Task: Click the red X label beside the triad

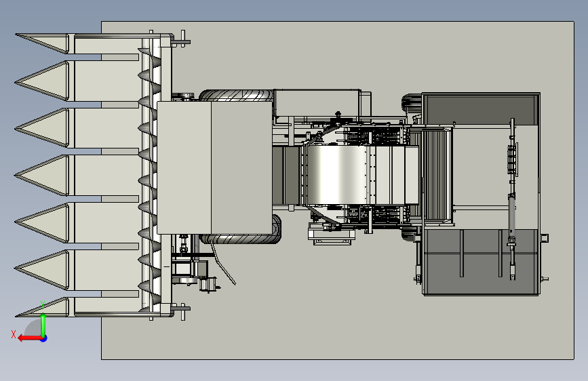Action: [14, 334]
